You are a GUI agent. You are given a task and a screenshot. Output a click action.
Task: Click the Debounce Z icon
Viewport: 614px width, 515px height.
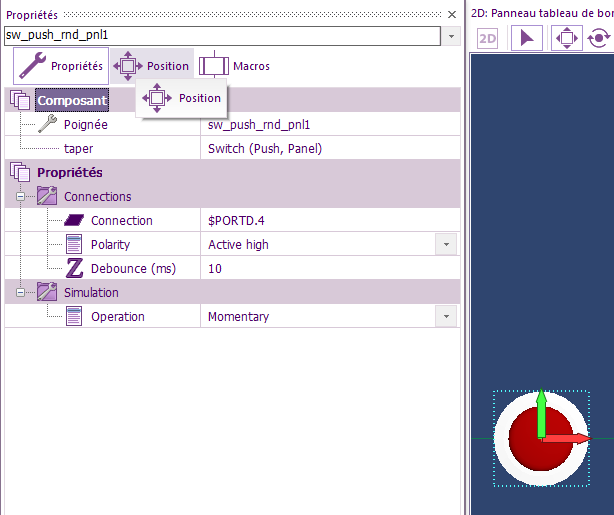(x=75, y=268)
